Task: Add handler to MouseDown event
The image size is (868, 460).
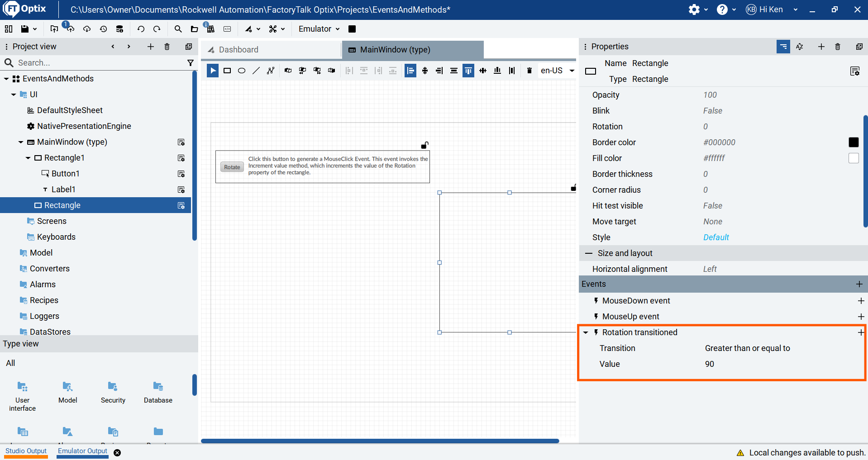Action: point(861,301)
